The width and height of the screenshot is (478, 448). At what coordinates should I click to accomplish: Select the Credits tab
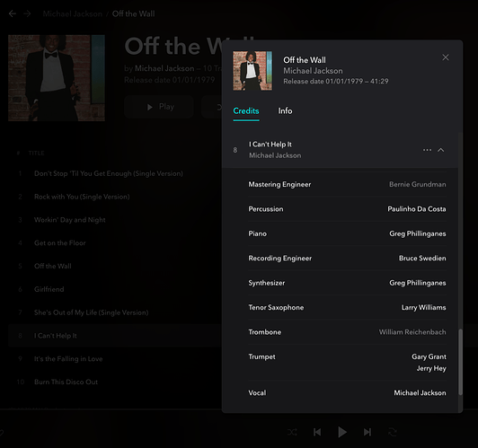point(246,110)
